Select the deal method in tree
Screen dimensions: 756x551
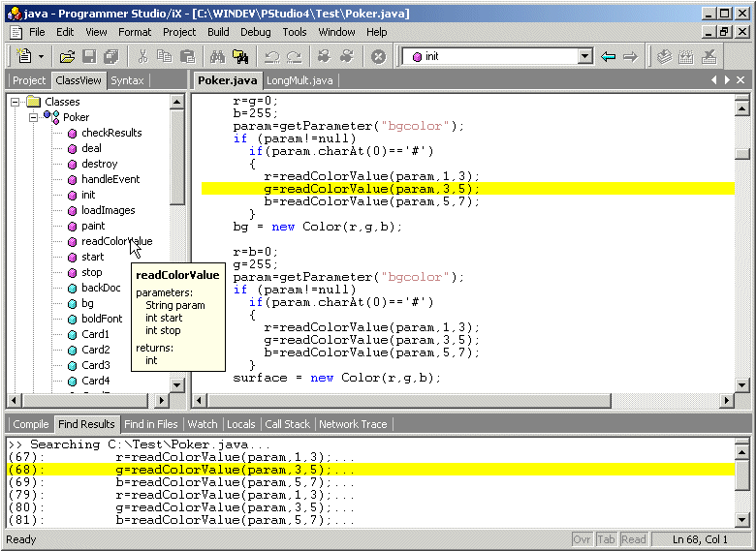point(92,148)
